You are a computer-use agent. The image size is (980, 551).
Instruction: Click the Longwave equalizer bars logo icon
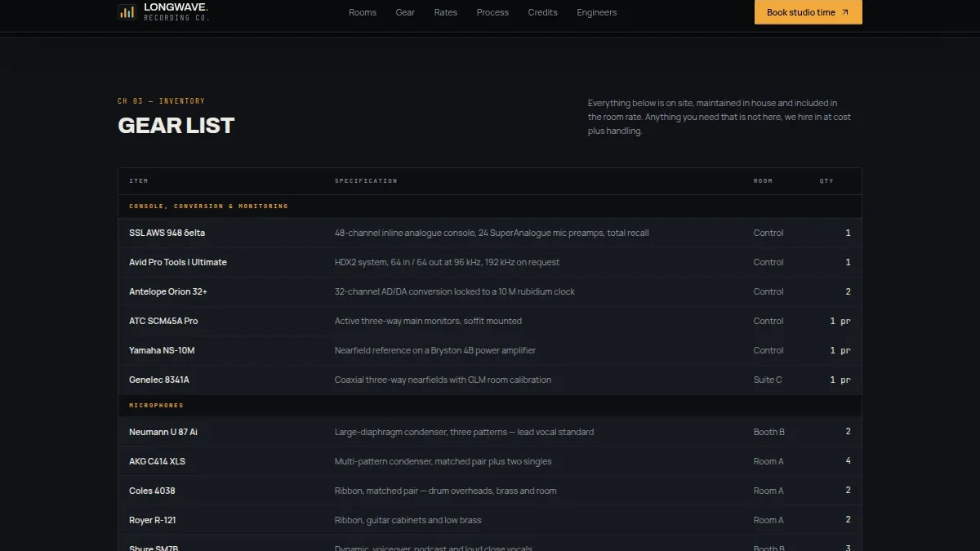tap(127, 11)
